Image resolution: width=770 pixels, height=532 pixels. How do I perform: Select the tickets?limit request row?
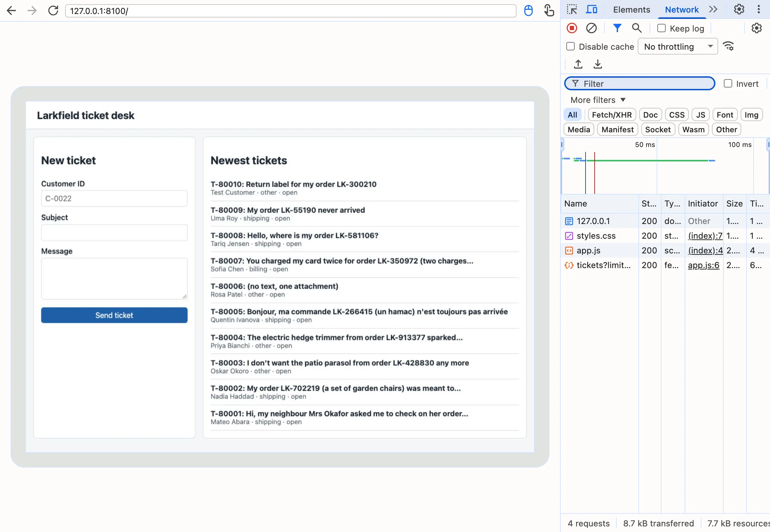tap(665, 265)
